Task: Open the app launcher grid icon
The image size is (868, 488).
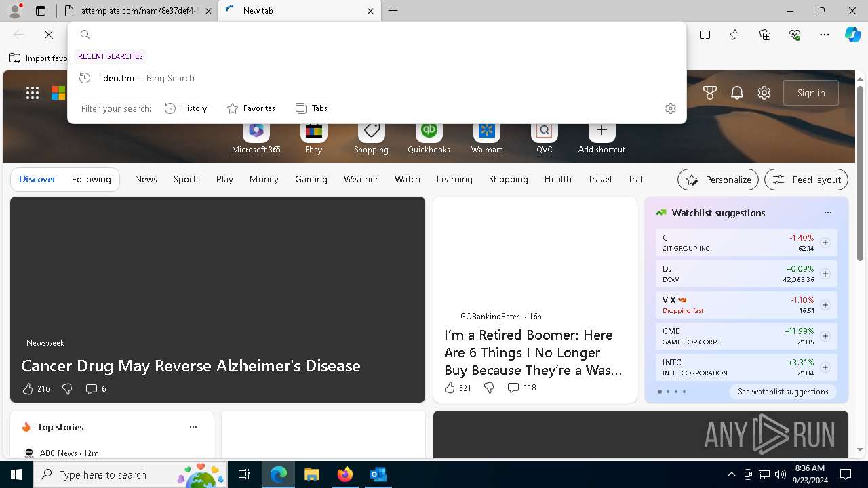Action: [33, 93]
